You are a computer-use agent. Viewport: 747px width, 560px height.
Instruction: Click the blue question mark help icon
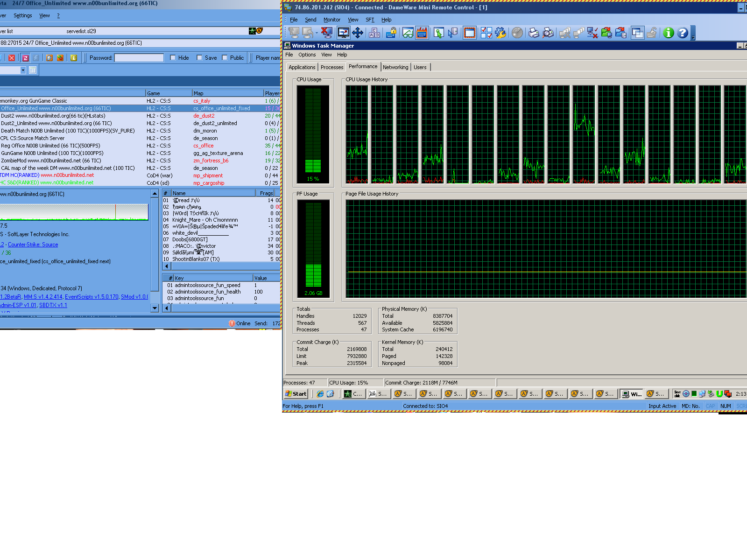[x=683, y=33]
